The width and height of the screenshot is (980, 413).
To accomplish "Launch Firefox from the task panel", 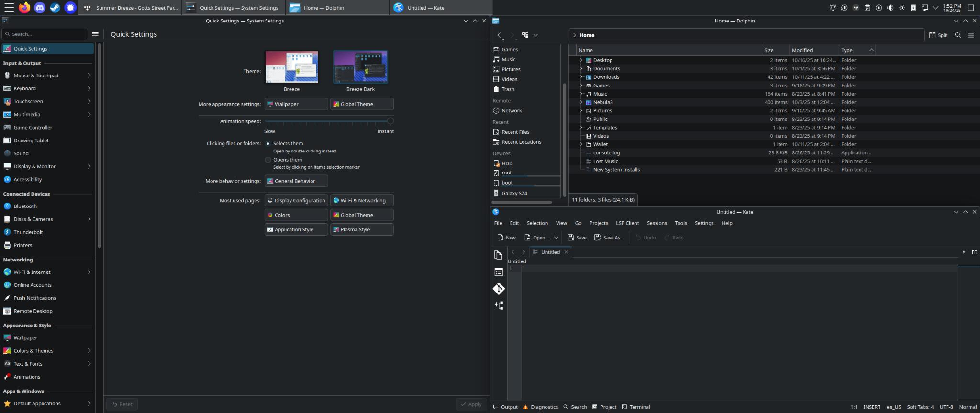I will click(x=24, y=8).
